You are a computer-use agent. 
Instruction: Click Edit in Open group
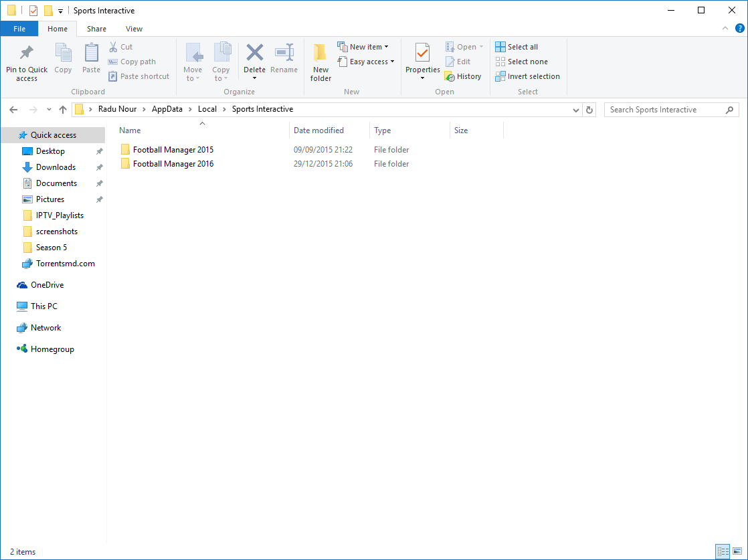click(x=458, y=62)
